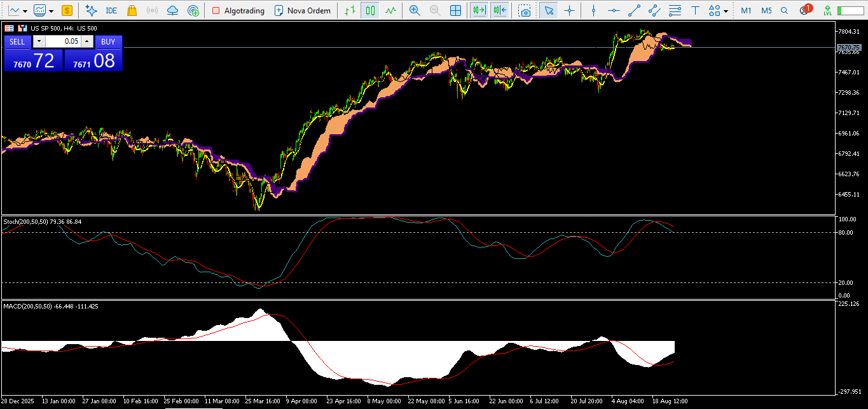The width and height of the screenshot is (868, 409).
Task: Select the cursor arrow tool
Action: [549, 10]
